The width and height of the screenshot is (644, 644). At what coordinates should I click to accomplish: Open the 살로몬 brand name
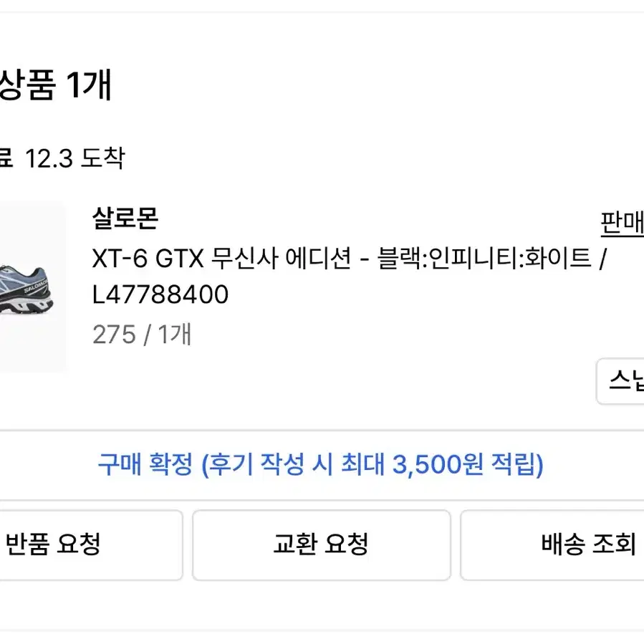click(125, 218)
